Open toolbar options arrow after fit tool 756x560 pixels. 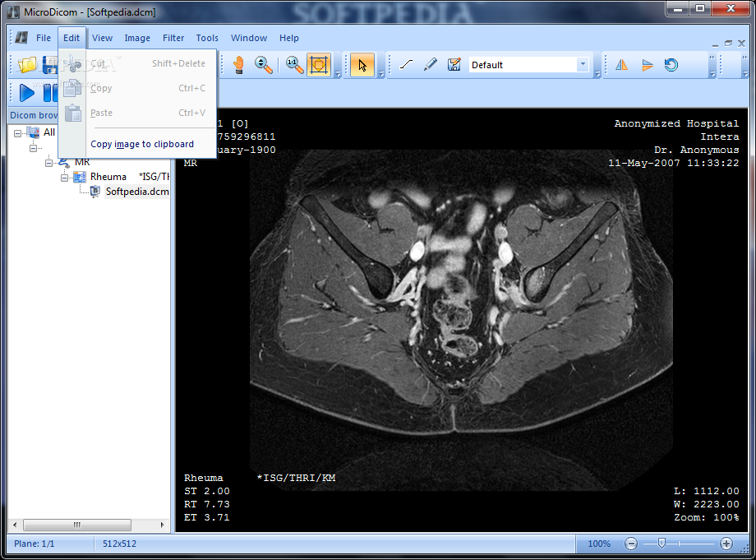338,74
